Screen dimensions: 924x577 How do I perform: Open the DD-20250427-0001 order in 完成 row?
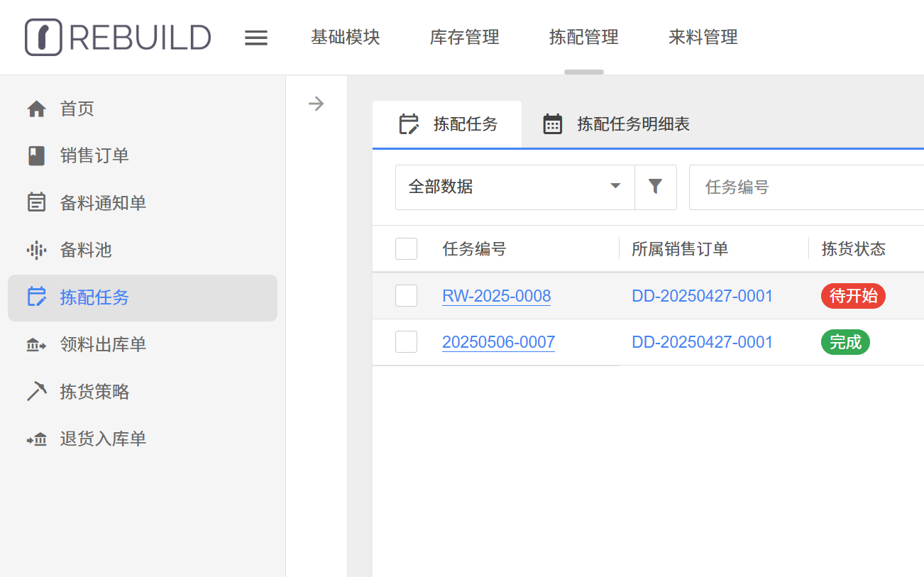[702, 342]
